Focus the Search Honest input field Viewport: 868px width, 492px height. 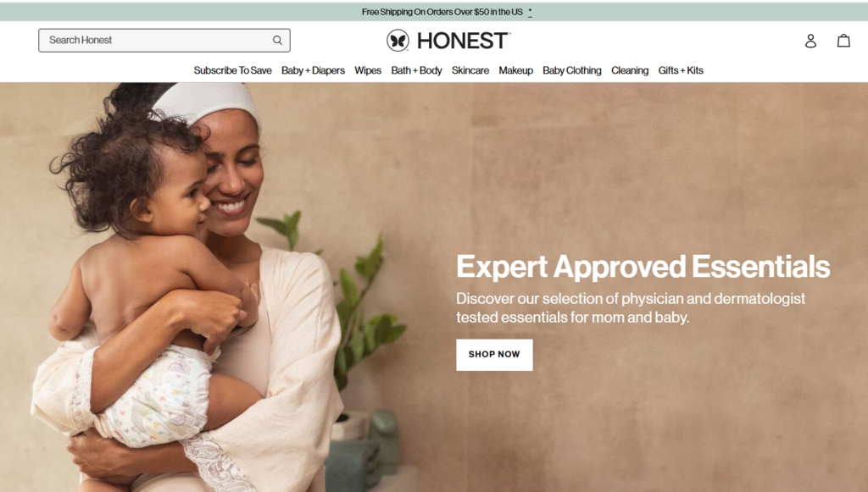pos(164,41)
